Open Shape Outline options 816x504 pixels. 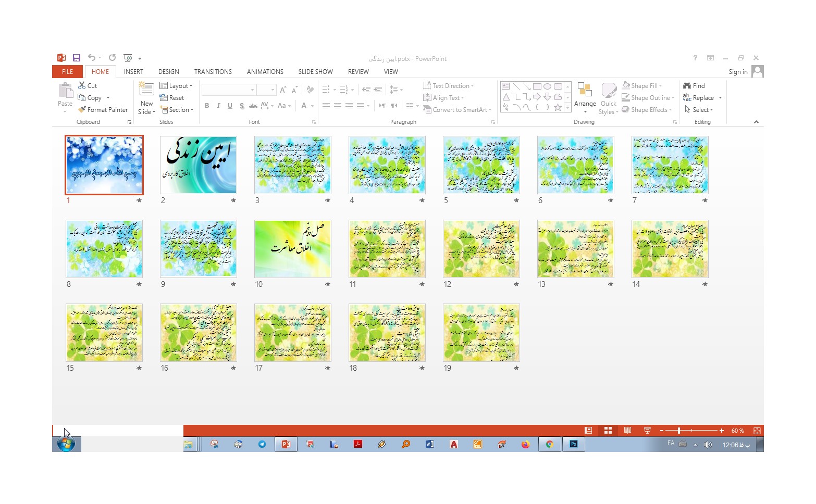click(x=648, y=97)
